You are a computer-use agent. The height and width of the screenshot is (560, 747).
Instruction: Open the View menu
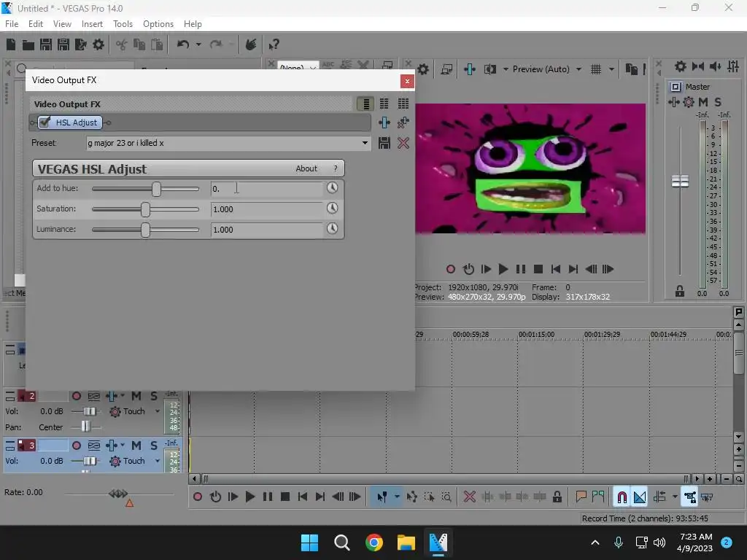(62, 24)
